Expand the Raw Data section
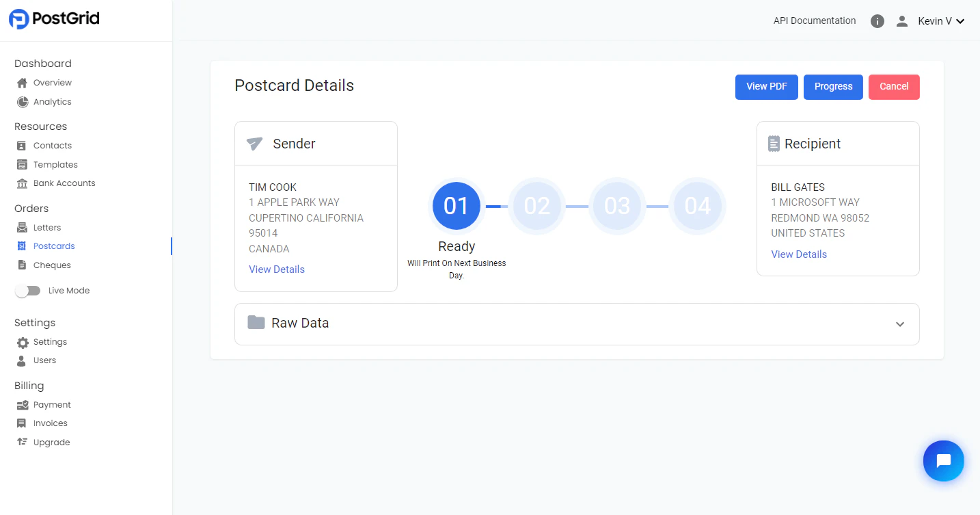The width and height of the screenshot is (980, 515). (900, 324)
